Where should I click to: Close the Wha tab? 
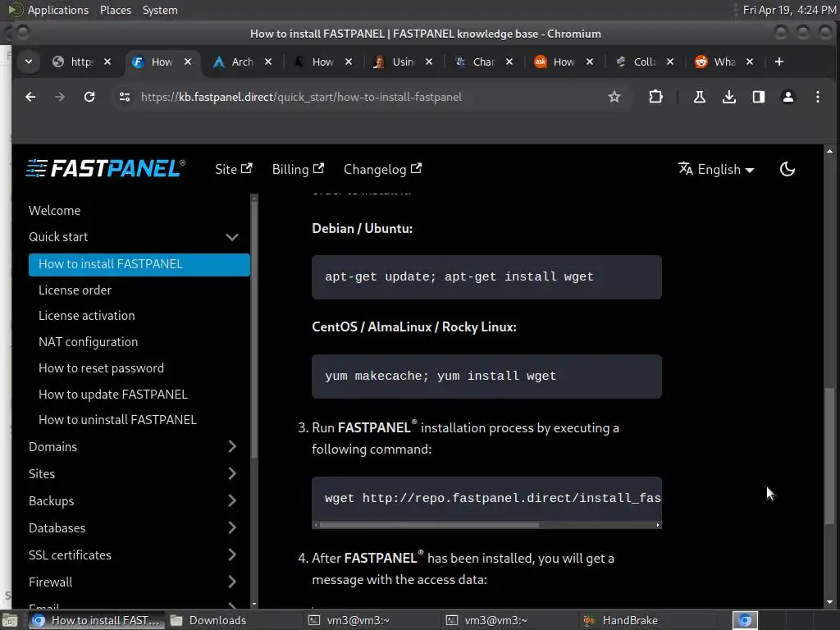(750, 62)
